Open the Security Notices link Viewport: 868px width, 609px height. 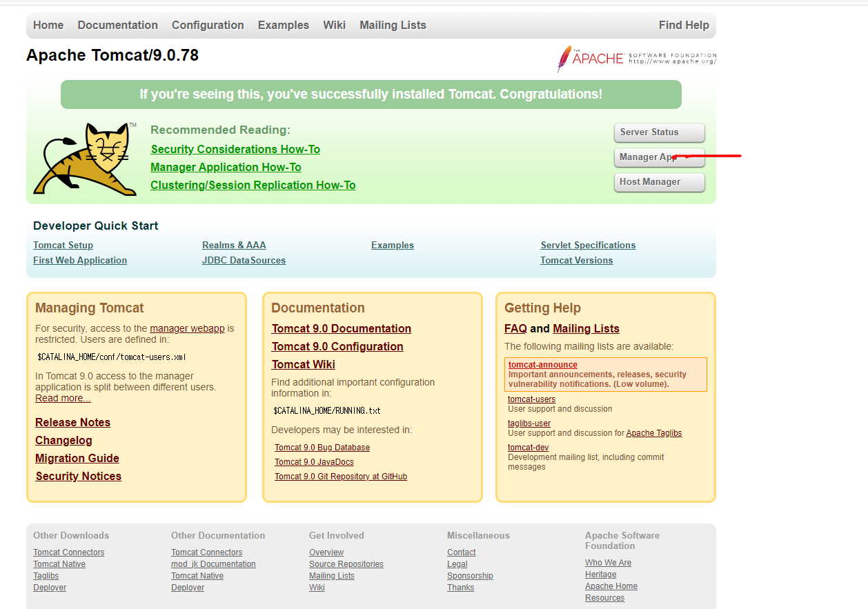click(x=78, y=476)
